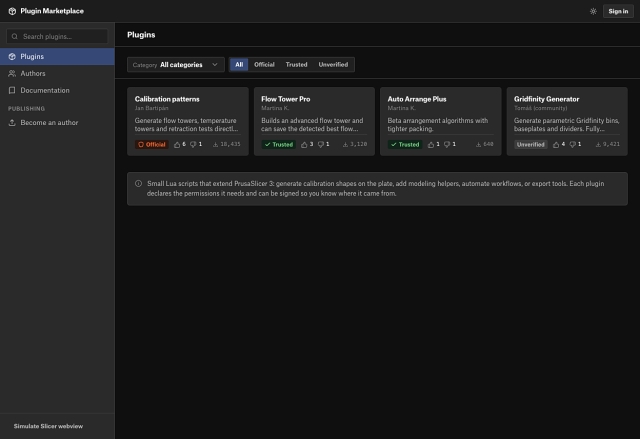Click thumbs-up icon on Gridfinity Generator card
Image resolution: width=640 pixels, height=439 pixels.
coord(556,144)
